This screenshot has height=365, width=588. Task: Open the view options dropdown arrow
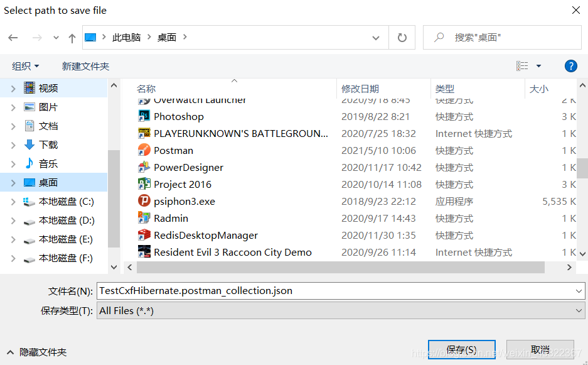539,66
